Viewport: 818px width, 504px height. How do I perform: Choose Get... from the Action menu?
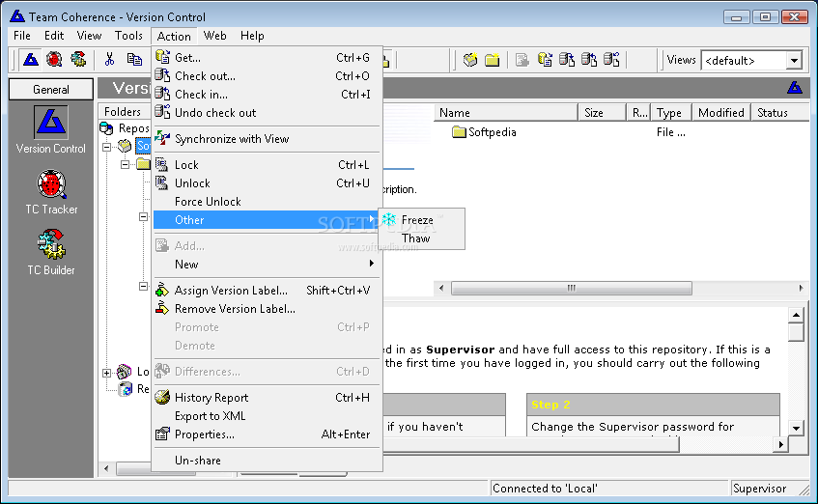tap(268, 57)
